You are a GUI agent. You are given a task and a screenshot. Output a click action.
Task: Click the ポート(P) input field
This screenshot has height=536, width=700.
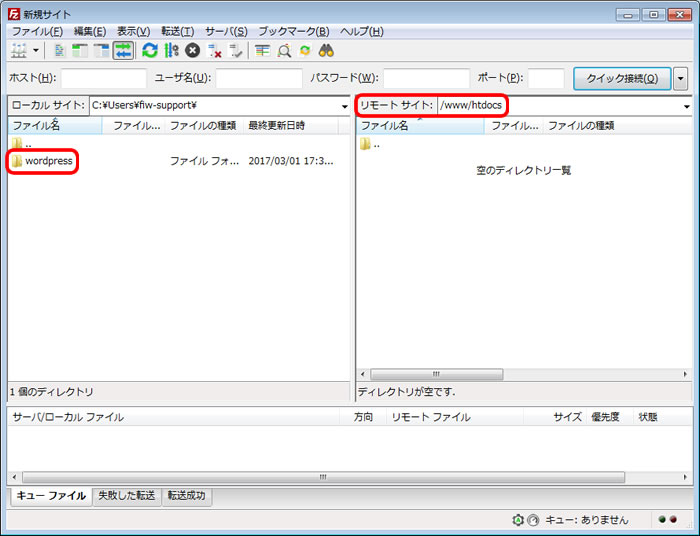coord(546,78)
